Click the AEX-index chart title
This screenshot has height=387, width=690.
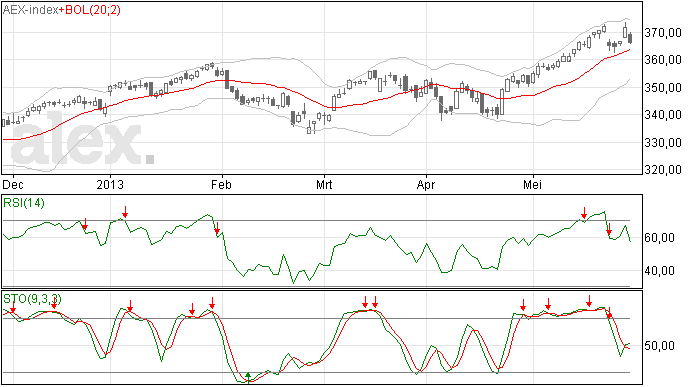tap(30, 10)
